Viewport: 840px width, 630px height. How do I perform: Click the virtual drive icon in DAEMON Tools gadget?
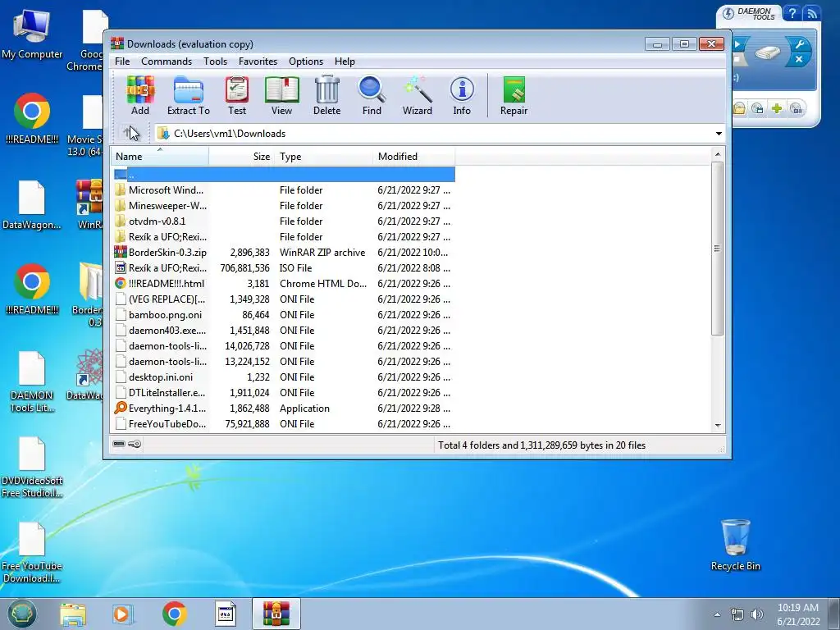click(767, 52)
